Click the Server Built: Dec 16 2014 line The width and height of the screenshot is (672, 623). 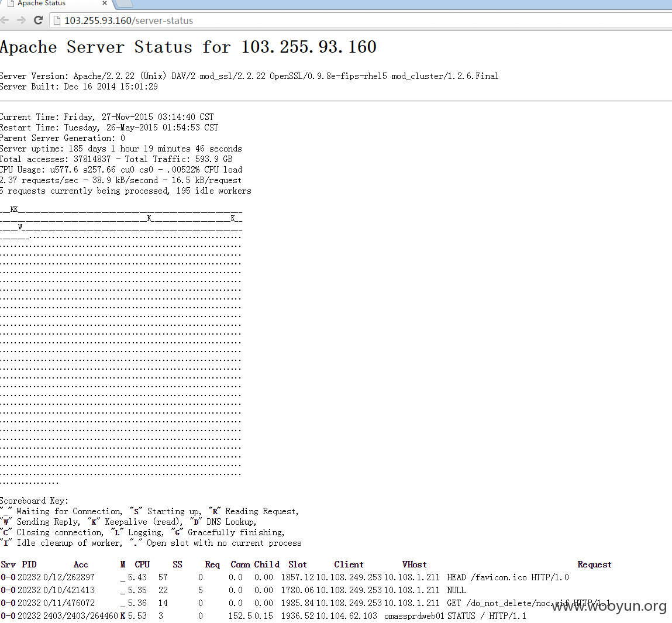[79, 87]
